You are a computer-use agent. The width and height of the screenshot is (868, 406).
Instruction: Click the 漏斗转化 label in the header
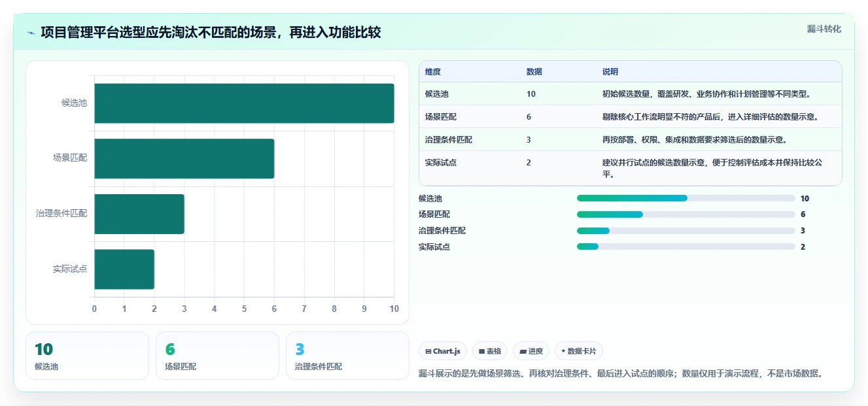(824, 29)
